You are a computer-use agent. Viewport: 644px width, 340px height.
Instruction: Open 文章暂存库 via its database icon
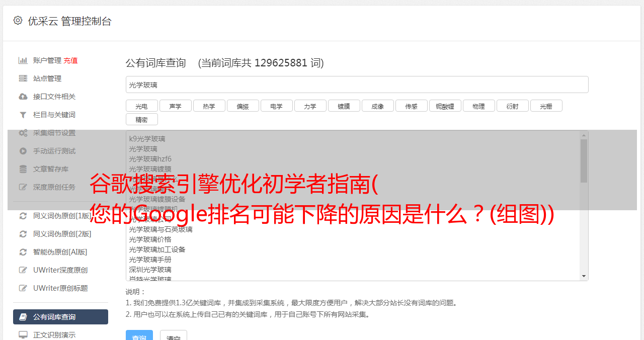pyautogui.click(x=23, y=169)
